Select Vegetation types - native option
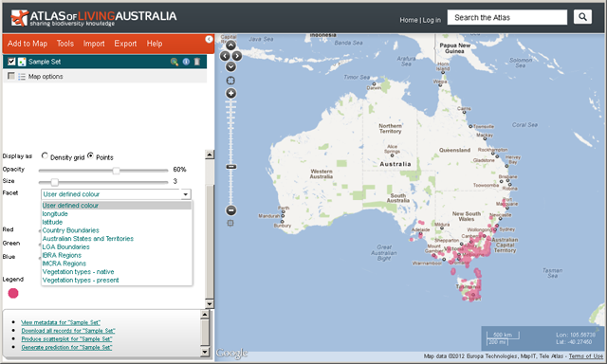 78,272
